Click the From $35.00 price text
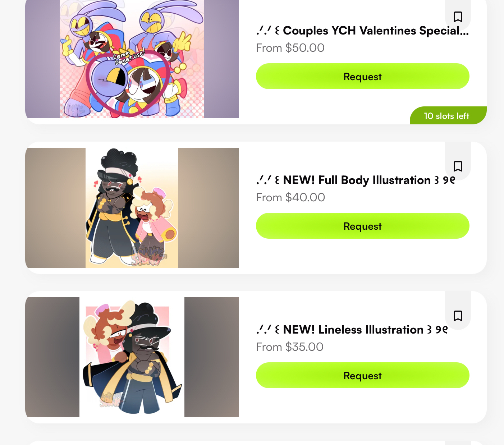Screen dimensions: 504x445 [290, 347]
